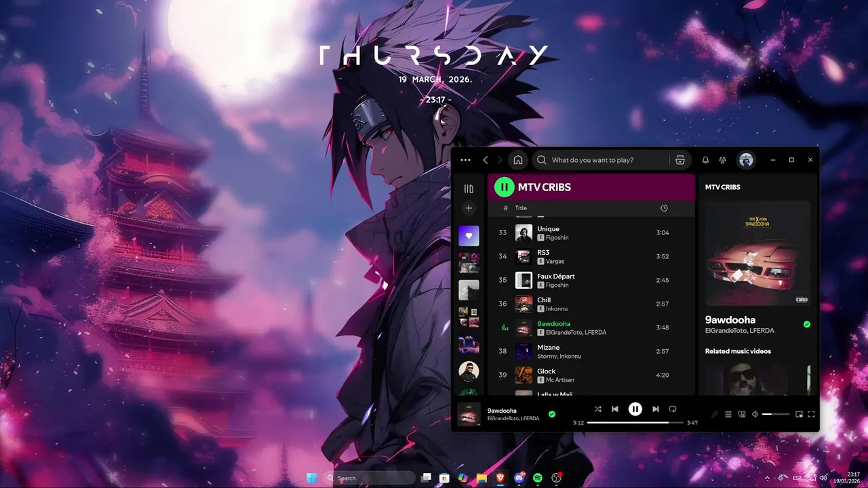
Task: Open the Spotify Home page
Action: click(x=518, y=160)
